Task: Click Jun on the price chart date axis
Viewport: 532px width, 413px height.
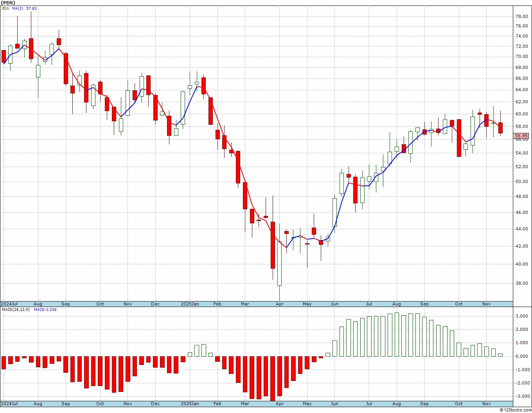Action: coord(334,304)
